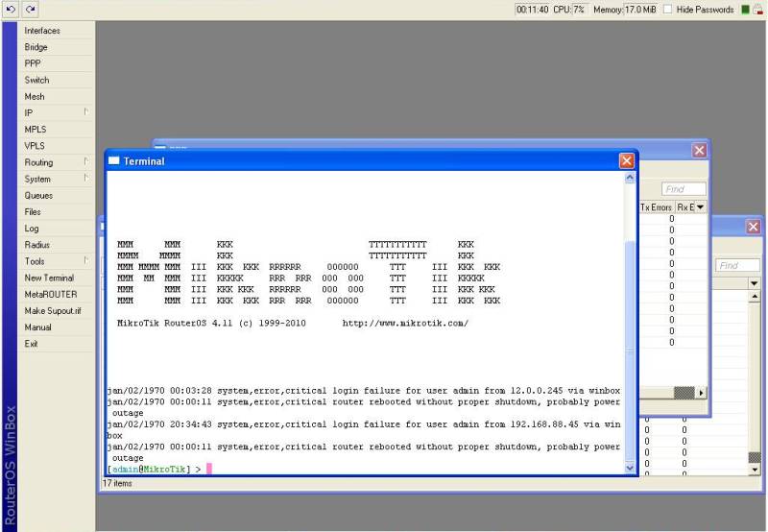Expand the IP submenu
The image size is (768, 532).
coord(55,112)
